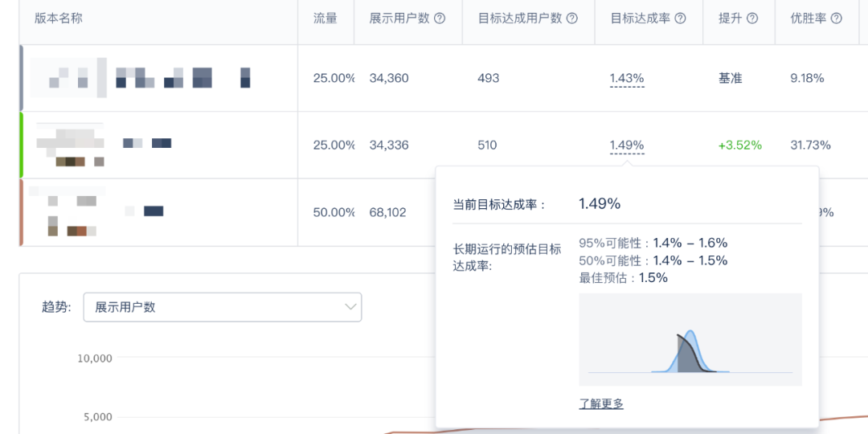Open help icon next to 目标达成率 header

680,18
